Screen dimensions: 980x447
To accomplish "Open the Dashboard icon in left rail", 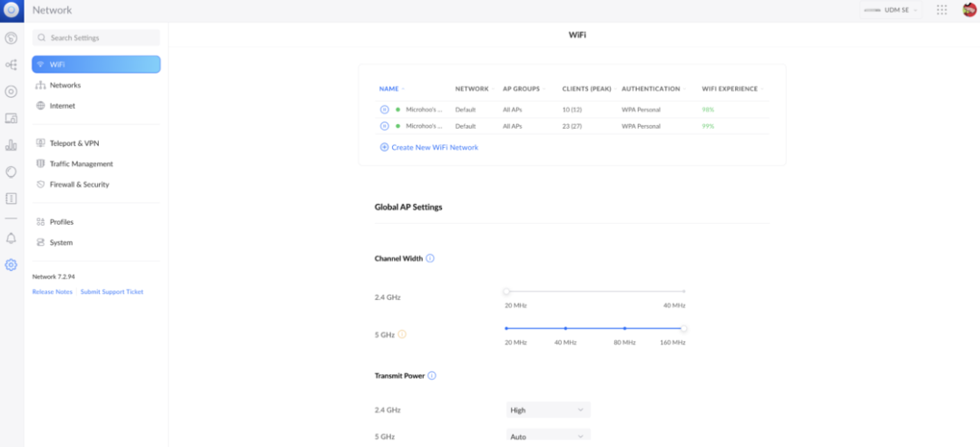I will pos(11,38).
